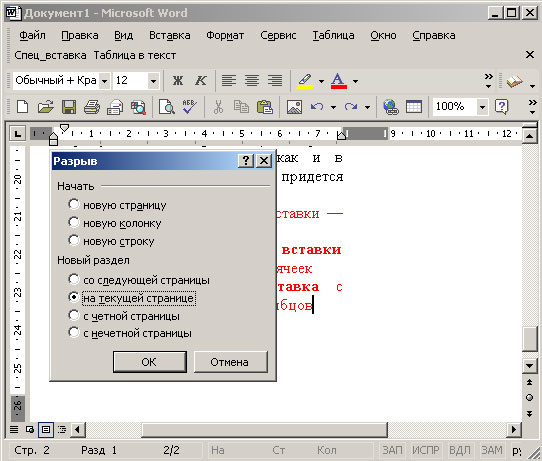Click the Отмена button
The height and width of the screenshot is (461, 542).
click(x=231, y=362)
